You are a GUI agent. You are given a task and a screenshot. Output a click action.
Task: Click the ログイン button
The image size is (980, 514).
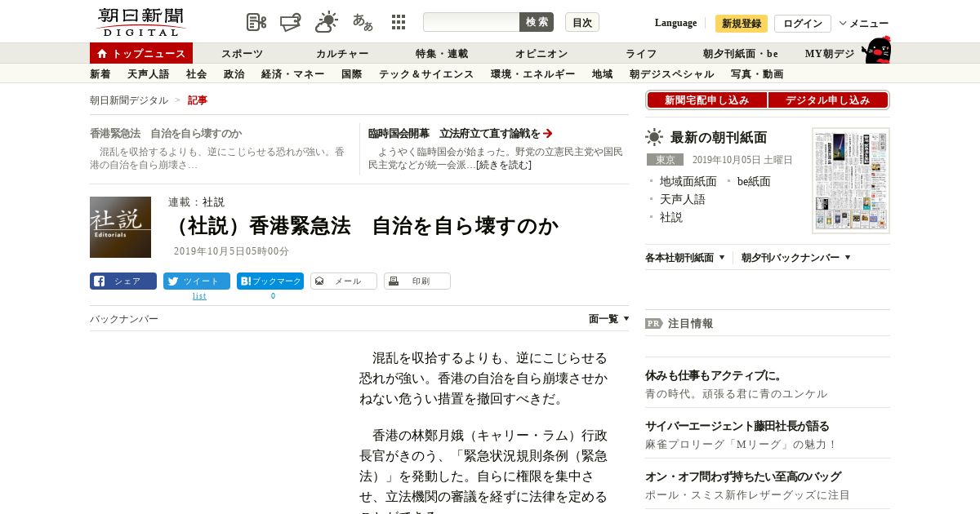pos(803,24)
